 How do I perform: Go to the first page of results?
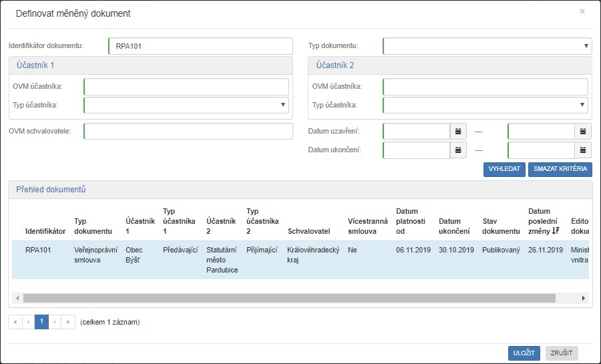(x=15, y=322)
